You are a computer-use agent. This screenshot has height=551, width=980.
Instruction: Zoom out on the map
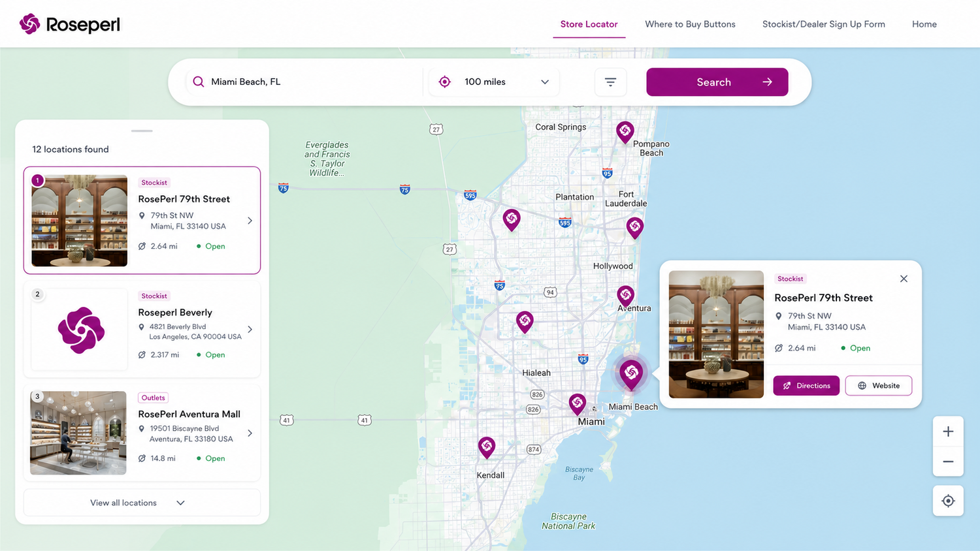tap(948, 462)
